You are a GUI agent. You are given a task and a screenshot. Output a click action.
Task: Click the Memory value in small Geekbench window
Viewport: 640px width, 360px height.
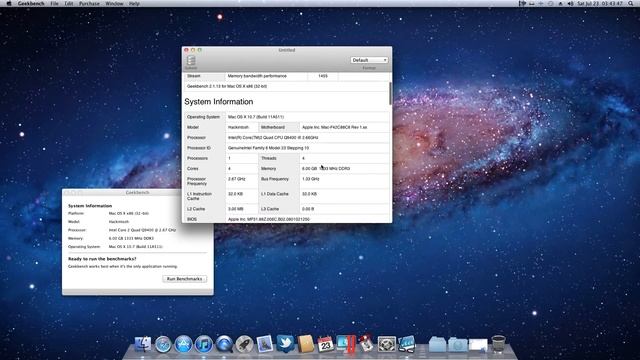(131, 238)
